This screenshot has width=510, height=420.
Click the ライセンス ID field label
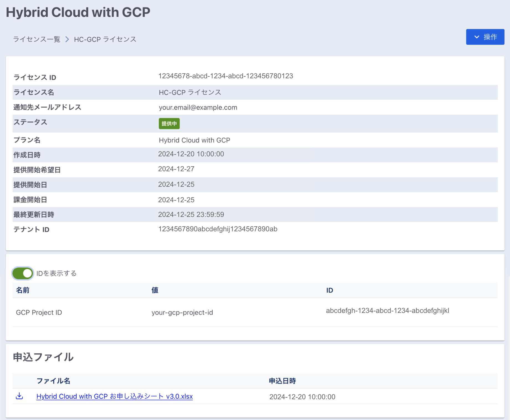35,77
